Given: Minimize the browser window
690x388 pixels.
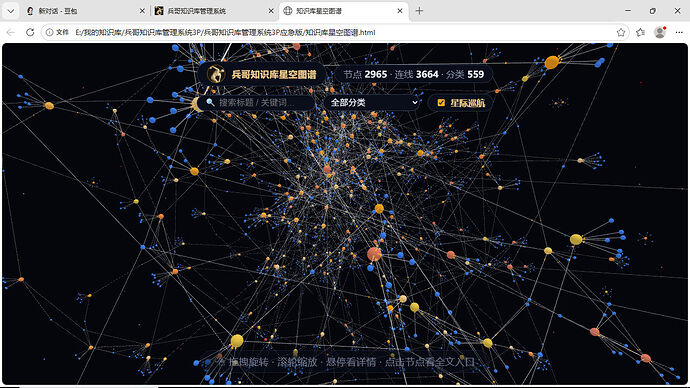Looking at the screenshot, I should [x=628, y=11].
